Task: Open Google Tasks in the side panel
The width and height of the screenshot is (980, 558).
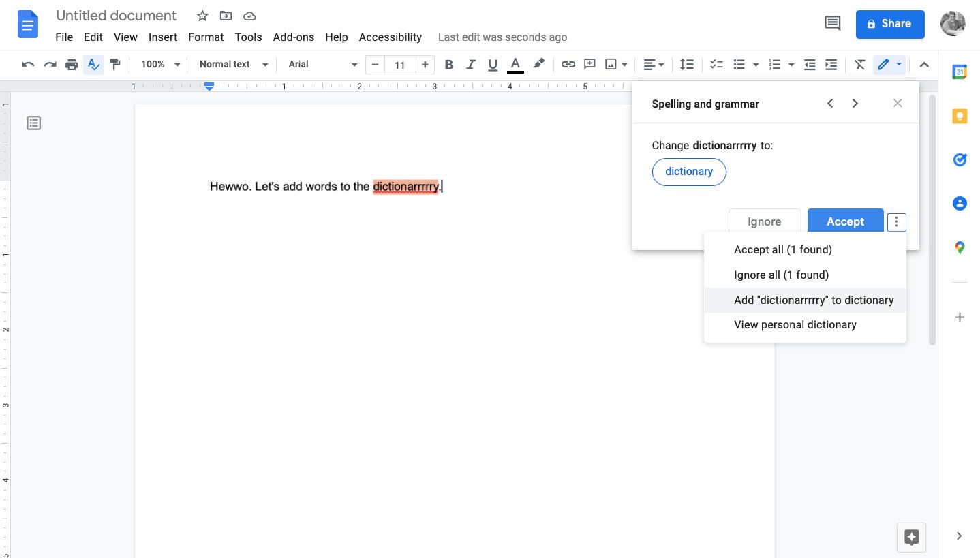Action: pos(960,159)
